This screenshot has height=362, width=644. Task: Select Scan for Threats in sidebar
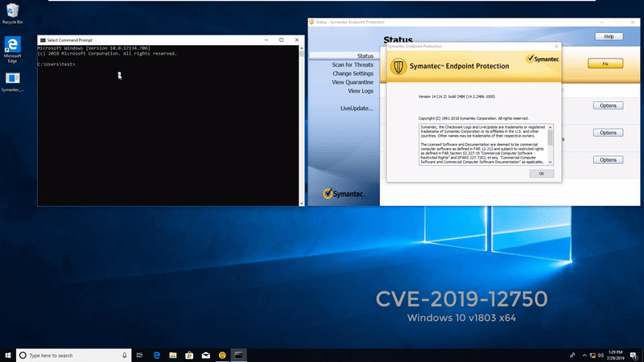pos(353,64)
